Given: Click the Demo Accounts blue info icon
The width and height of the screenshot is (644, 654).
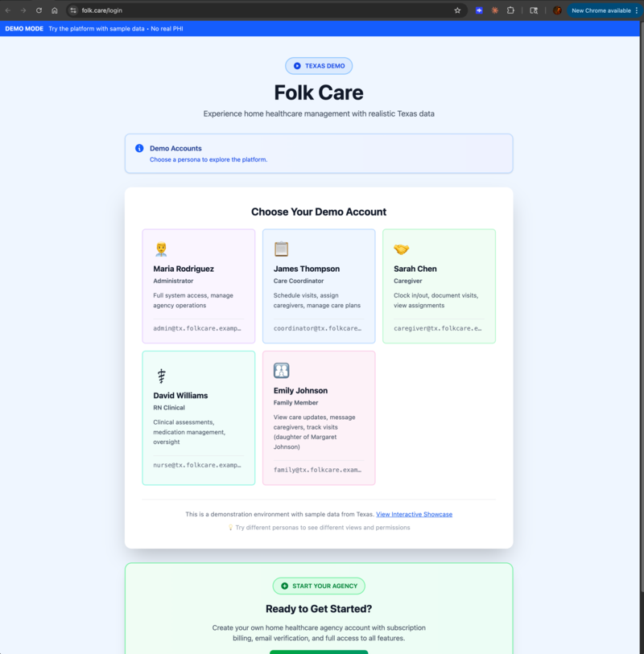Looking at the screenshot, I should 138,148.
